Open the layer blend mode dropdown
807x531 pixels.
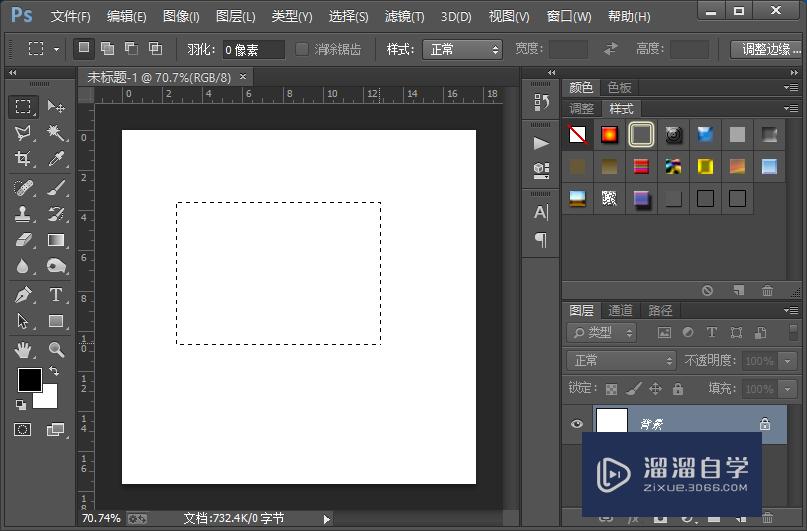(x=621, y=360)
